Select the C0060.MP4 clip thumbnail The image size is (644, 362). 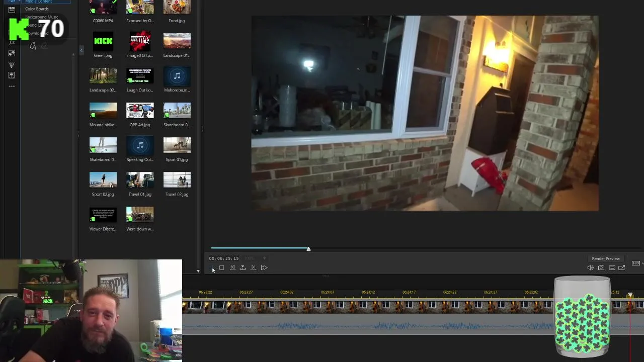click(103, 7)
